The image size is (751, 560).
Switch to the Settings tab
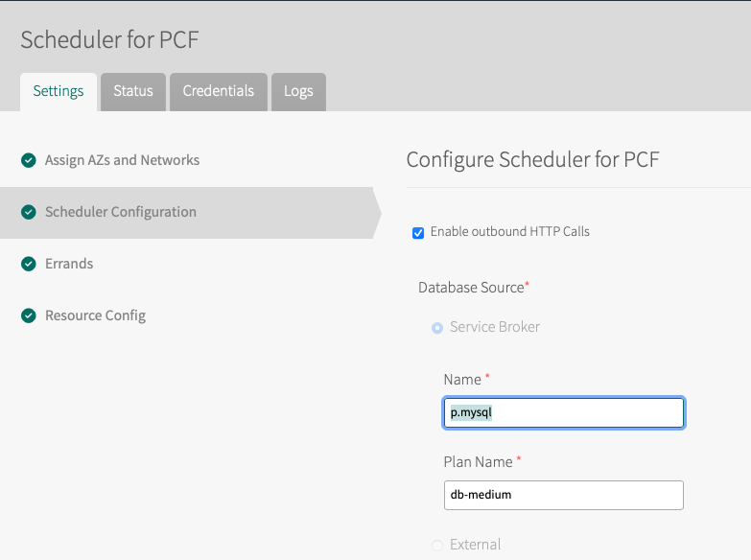(x=59, y=92)
